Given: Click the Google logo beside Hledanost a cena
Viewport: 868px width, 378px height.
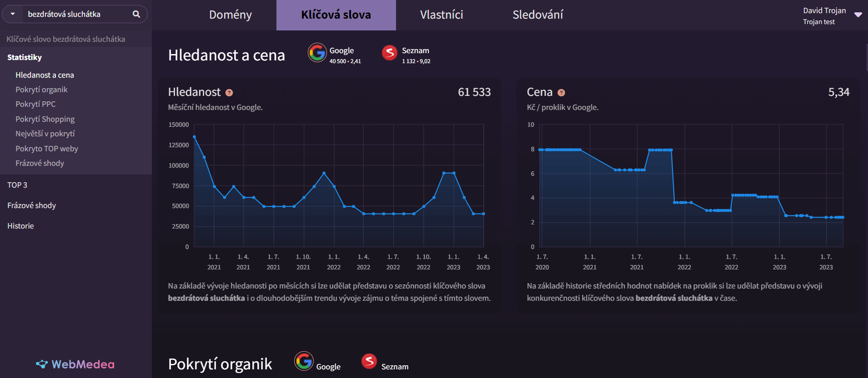Looking at the screenshot, I should coord(317,53).
